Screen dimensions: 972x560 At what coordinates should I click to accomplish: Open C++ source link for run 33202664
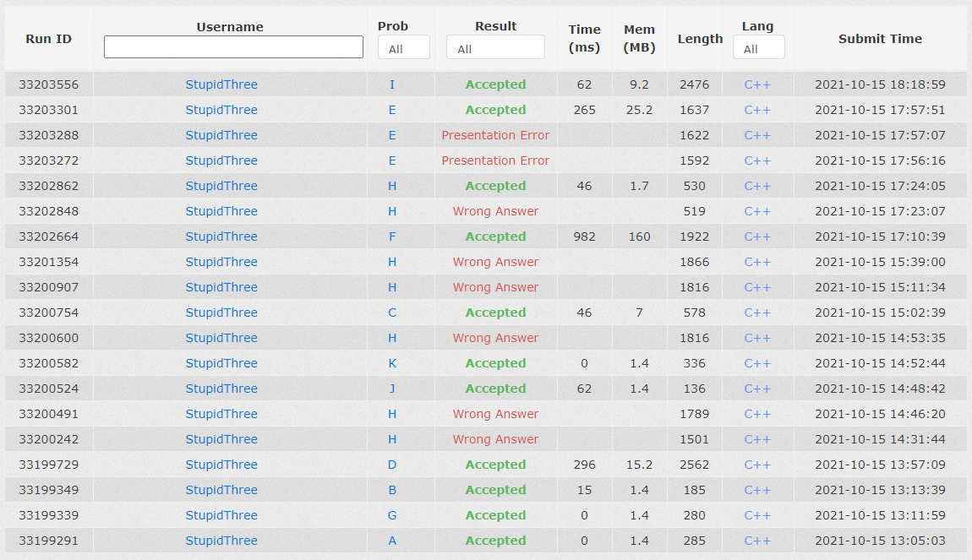click(757, 237)
